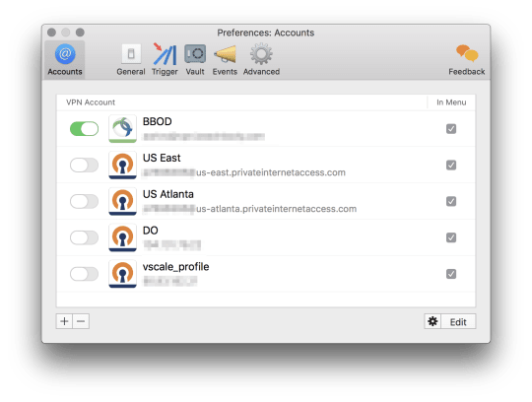The image size is (532, 402).
Task: Turn on the DO VPN switch
Action: pos(84,237)
